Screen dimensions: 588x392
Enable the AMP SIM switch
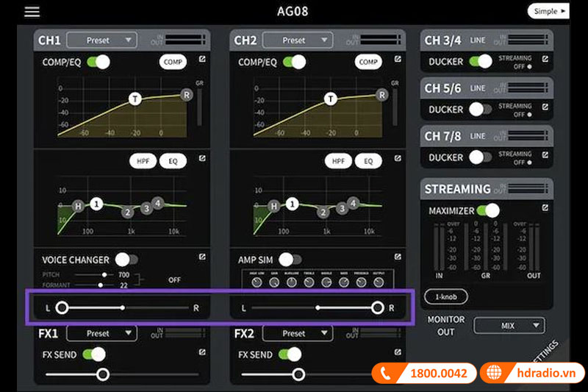point(290,259)
